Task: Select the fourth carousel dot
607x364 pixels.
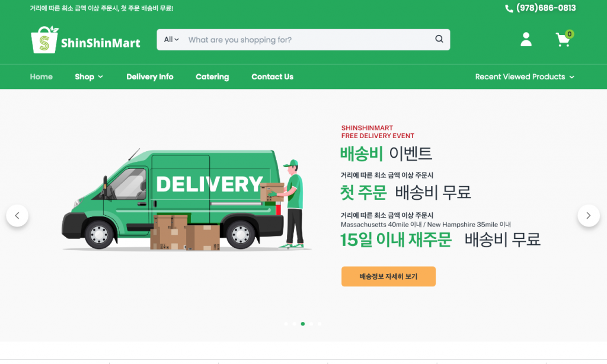Action: 311,324
